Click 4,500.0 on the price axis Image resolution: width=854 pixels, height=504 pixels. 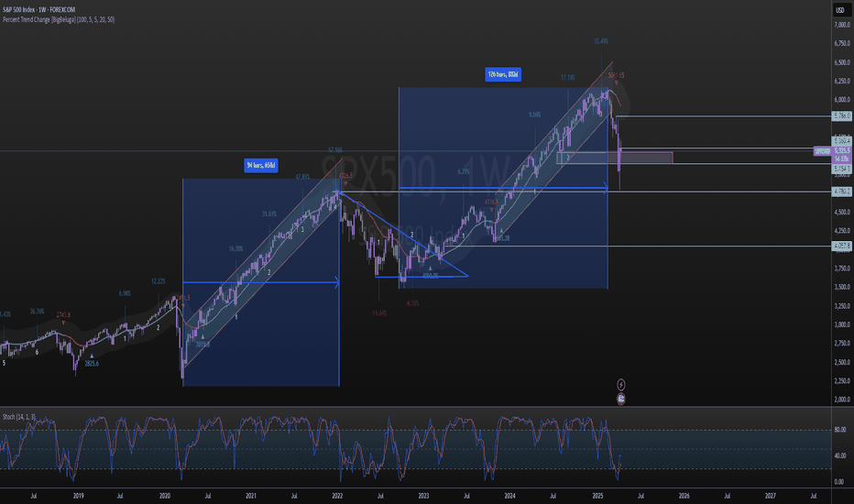click(x=842, y=212)
